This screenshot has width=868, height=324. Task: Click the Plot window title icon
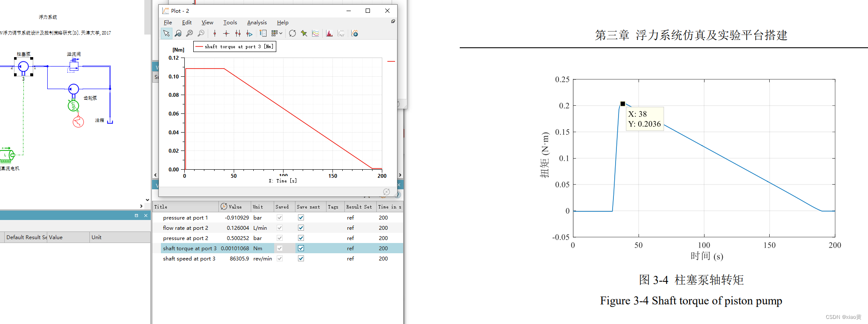166,11
